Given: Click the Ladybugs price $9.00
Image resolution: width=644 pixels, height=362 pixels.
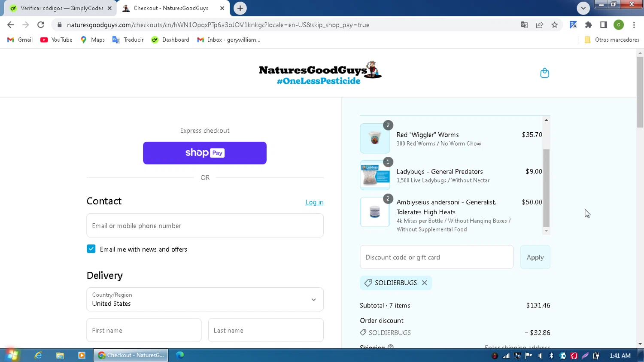Looking at the screenshot, I should click(x=534, y=171).
